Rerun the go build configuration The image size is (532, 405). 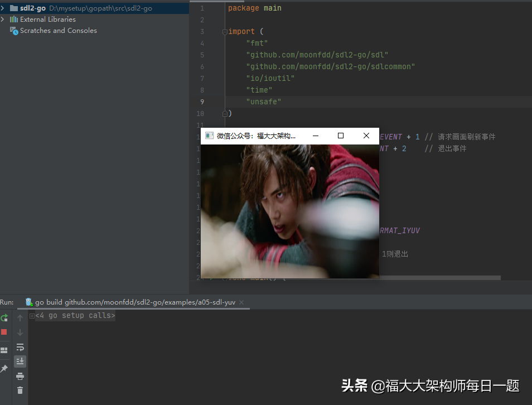tap(4, 318)
